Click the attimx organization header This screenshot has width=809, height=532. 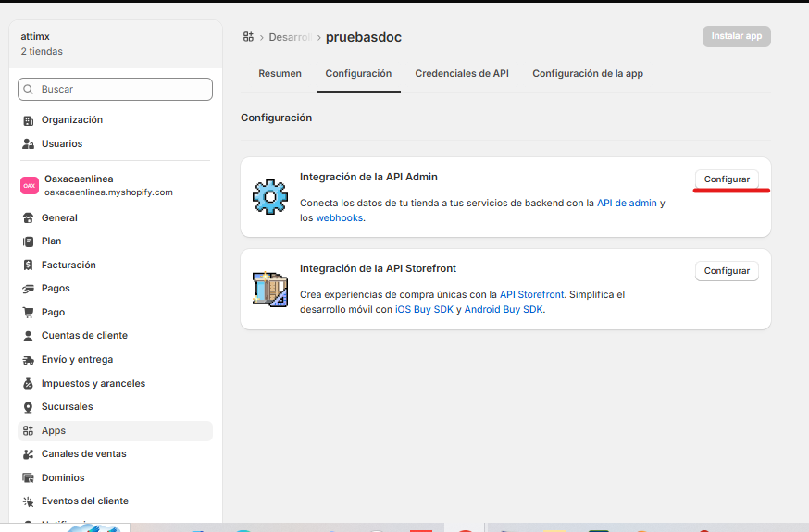pyautogui.click(x=116, y=43)
